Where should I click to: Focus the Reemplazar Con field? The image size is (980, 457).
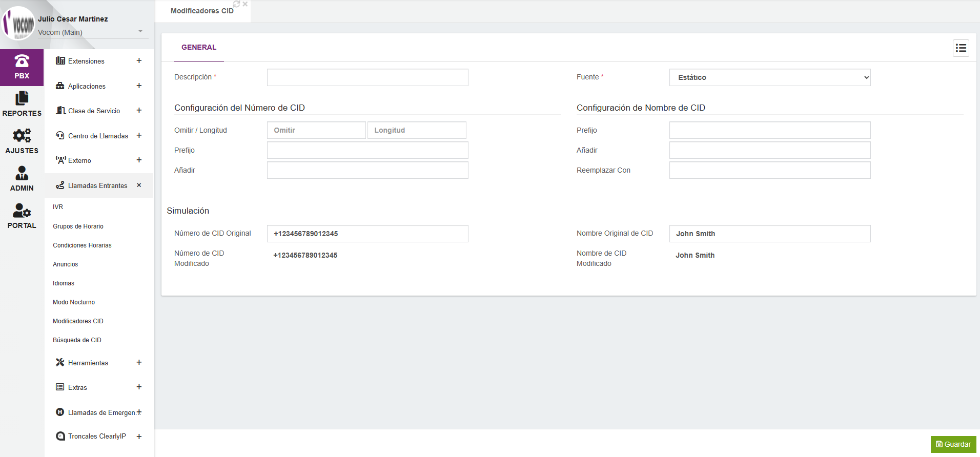tap(770, 170)
